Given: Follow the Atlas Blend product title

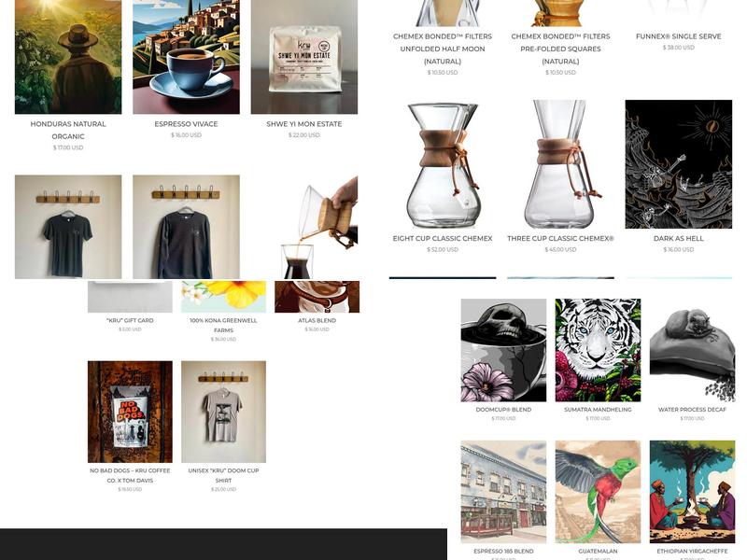Looking at the screenshot, I should (317, 320).
